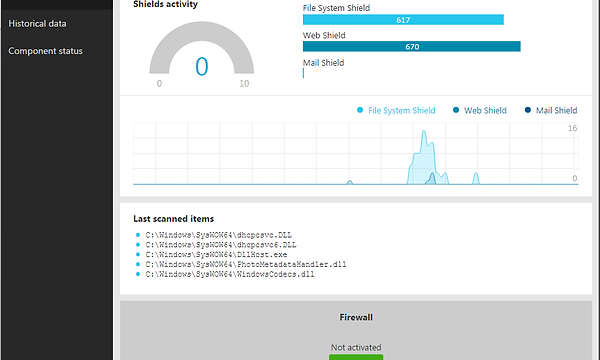Toggle Mail Shield legend entry
The image size is (600, 360).
pyautogui.click(x=551, y=110)
